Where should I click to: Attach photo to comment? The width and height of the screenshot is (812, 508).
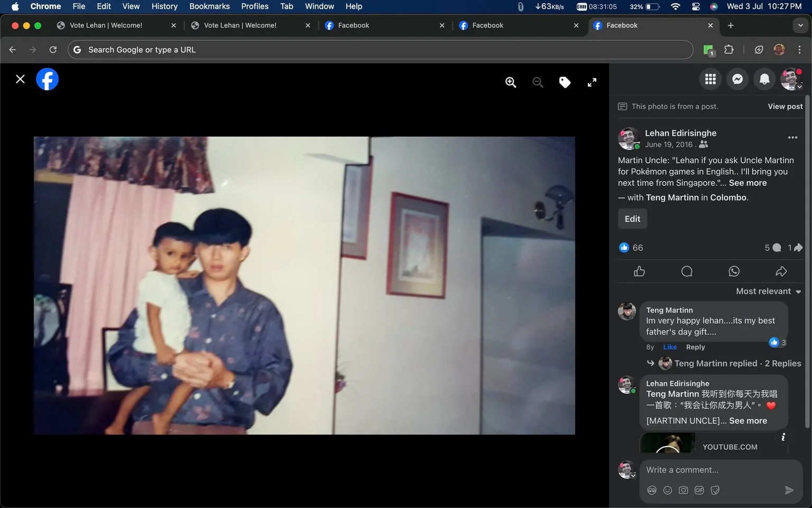point(684,491)
